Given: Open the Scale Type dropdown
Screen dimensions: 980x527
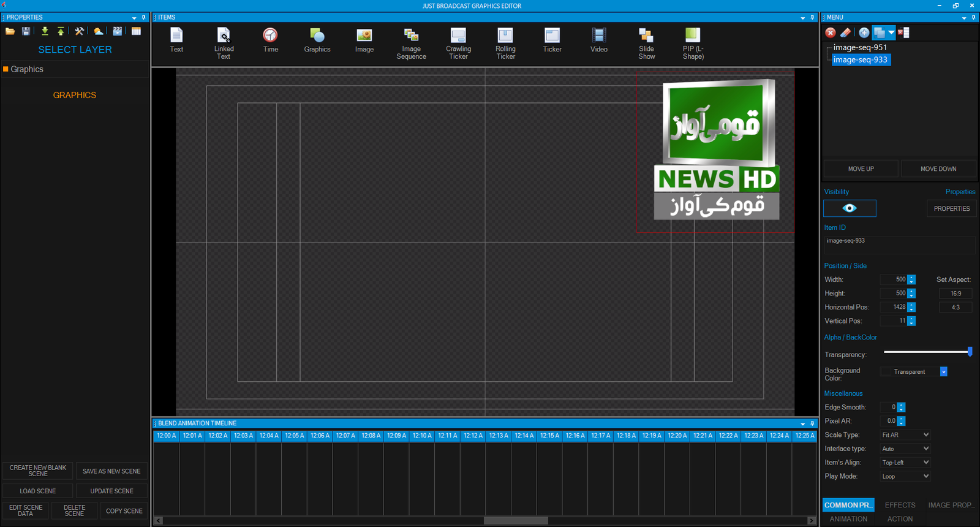Looking at the screenshot, I should point(905,435).
